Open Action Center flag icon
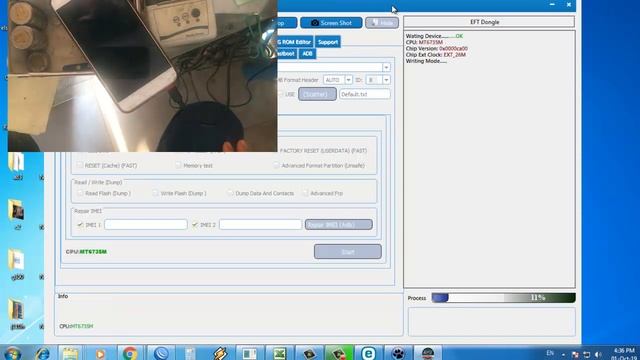The image size is (640, 360). 575,354
